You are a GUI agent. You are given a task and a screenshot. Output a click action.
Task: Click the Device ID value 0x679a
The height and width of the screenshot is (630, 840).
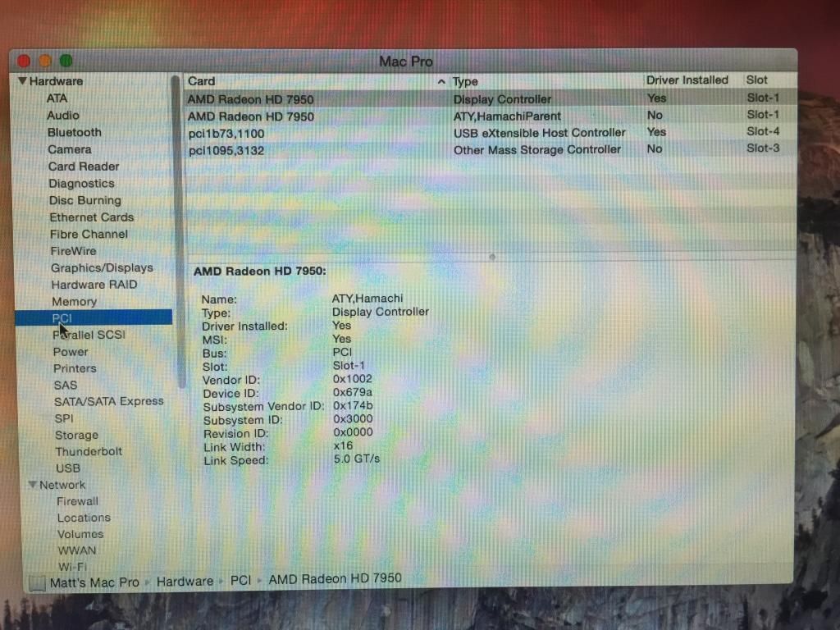tap(353, 392)
